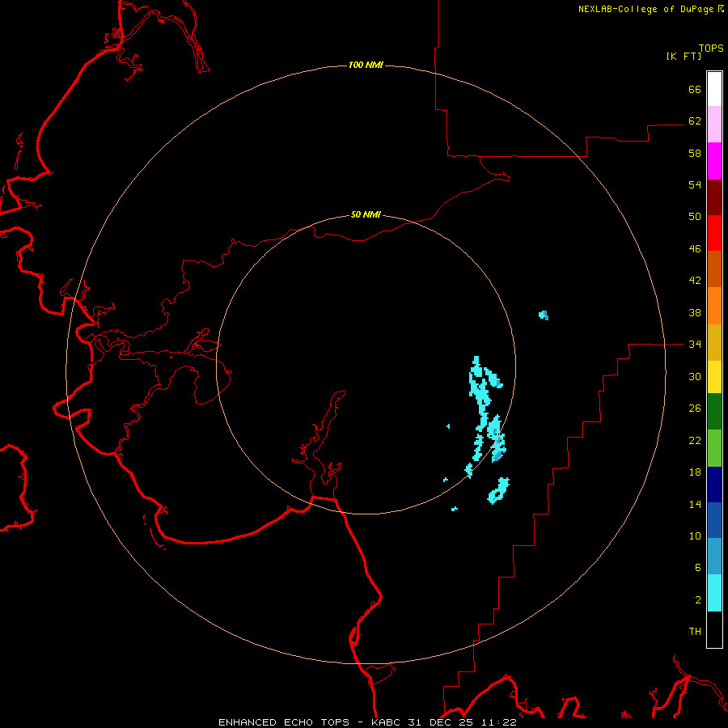Click the legend value 46

coord(695,248)
